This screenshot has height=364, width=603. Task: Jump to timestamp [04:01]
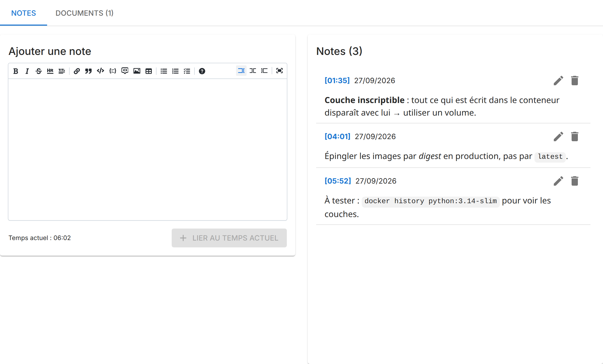[x=337, y=136]
